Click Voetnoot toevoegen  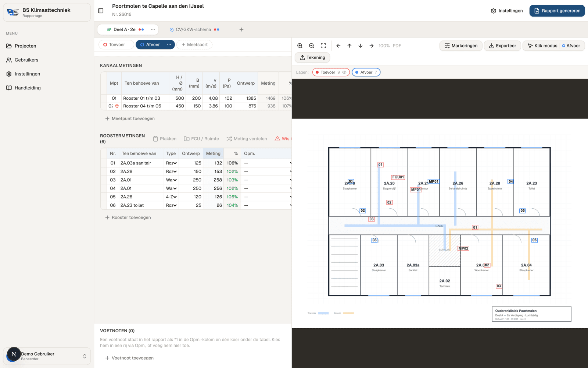pos(129,358)
